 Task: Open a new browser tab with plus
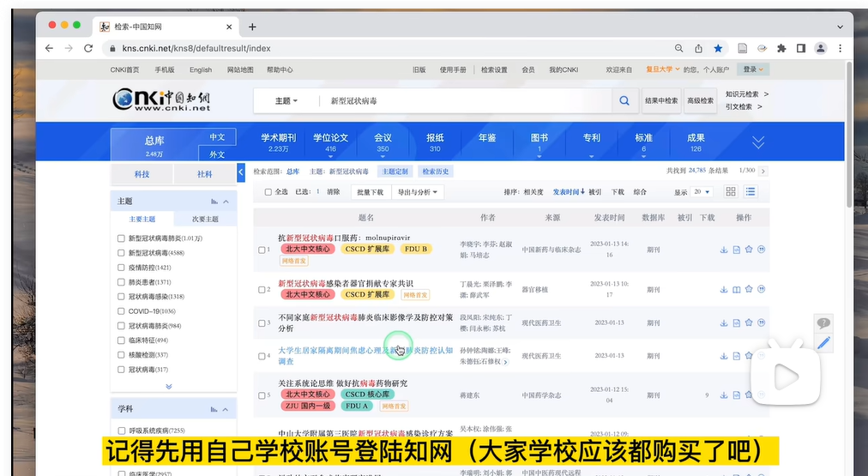point(252,27)
